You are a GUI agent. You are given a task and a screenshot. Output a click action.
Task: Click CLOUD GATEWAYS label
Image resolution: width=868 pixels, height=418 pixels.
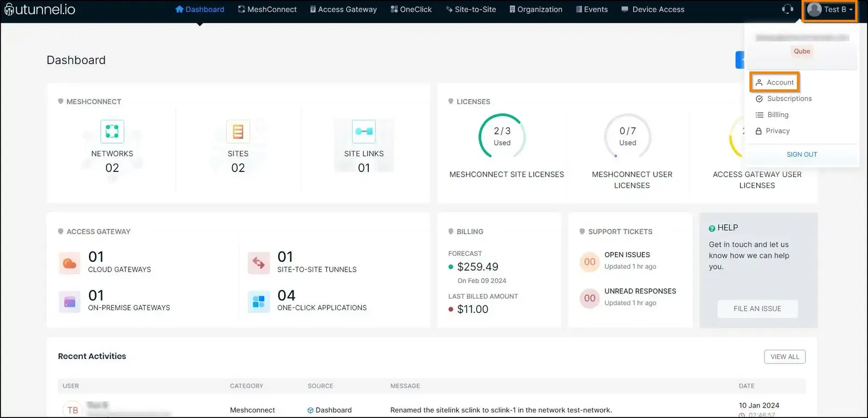[x=120, y=269]
